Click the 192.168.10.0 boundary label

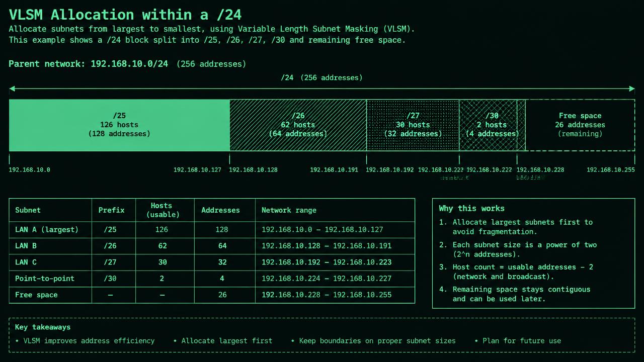29,170
